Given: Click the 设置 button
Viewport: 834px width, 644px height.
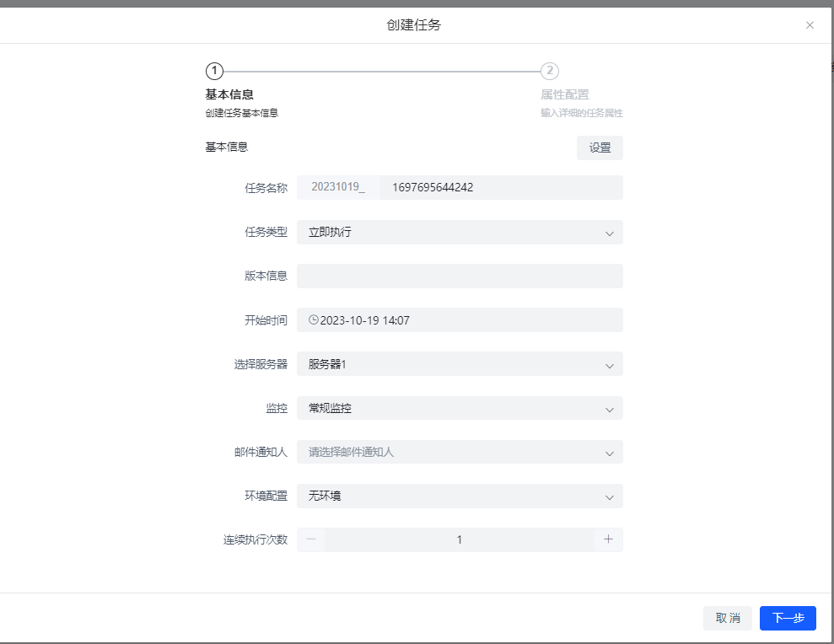Looking at the screenshot, I should [600, 148].
